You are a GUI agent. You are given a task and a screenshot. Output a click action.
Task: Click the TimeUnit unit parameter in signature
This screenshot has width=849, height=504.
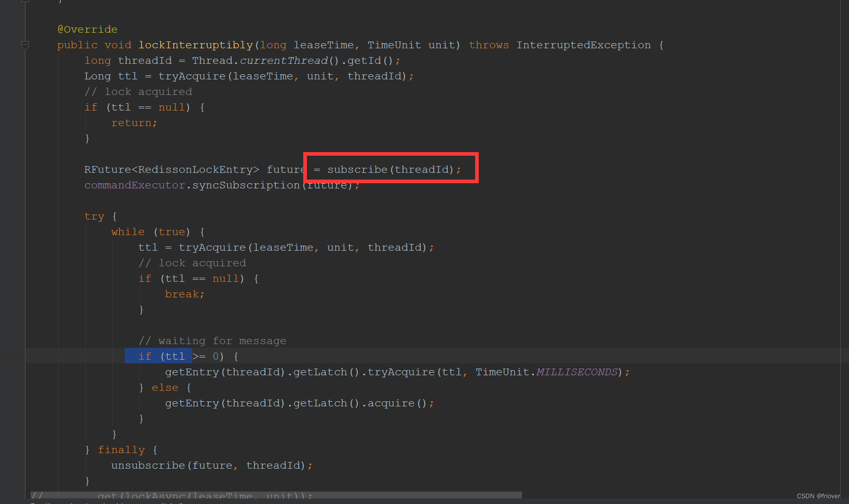[x=411, y=45]
